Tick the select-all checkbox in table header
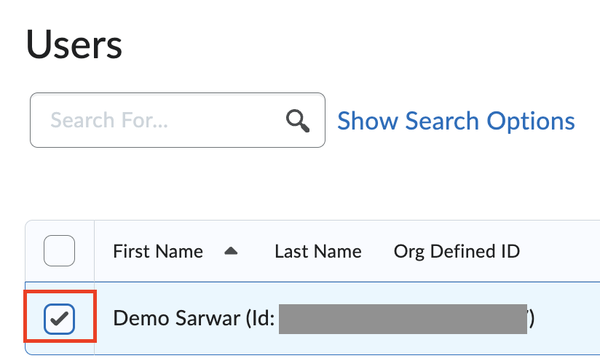The width and height of the screenshot is (600, 361). point(59,251)
